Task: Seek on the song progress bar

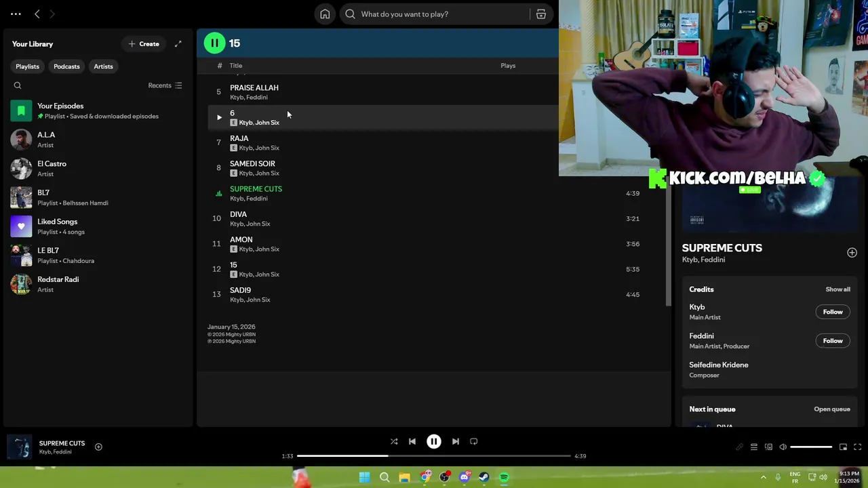Action: pos(434,456)
